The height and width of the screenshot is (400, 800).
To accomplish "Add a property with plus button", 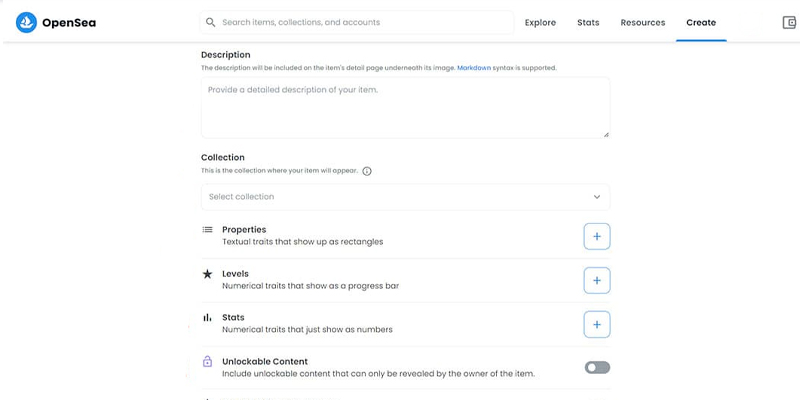I will click(x=597, y=236).
